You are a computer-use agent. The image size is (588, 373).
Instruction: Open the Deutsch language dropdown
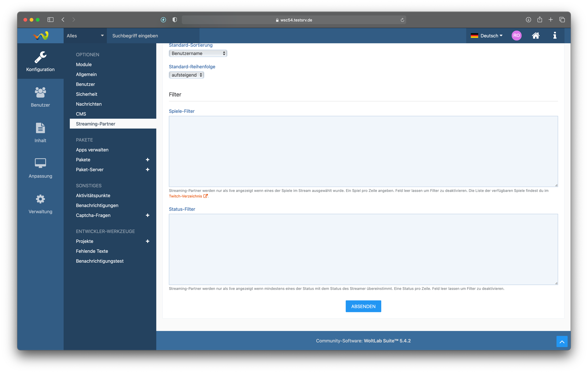pos(487,36)
